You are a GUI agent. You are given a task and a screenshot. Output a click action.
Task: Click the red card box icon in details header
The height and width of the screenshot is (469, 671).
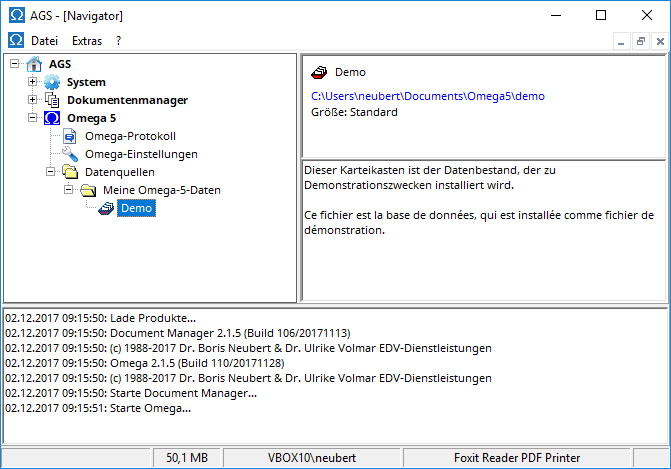tap(319, 72)
